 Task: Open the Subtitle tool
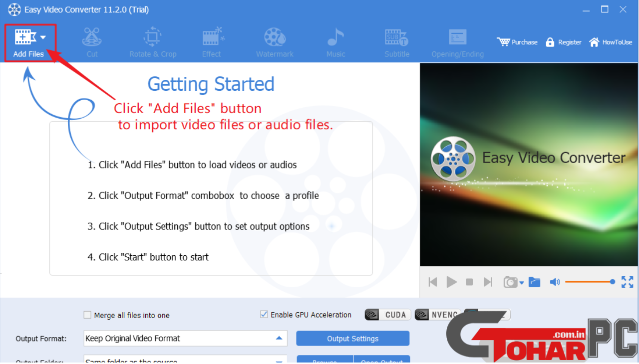(397, 42)
